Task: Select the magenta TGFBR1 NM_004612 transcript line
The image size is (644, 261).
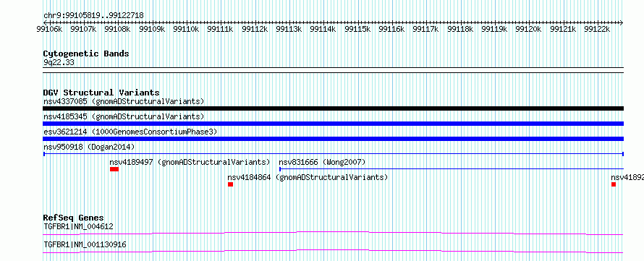Action: [x=333, y=233]
